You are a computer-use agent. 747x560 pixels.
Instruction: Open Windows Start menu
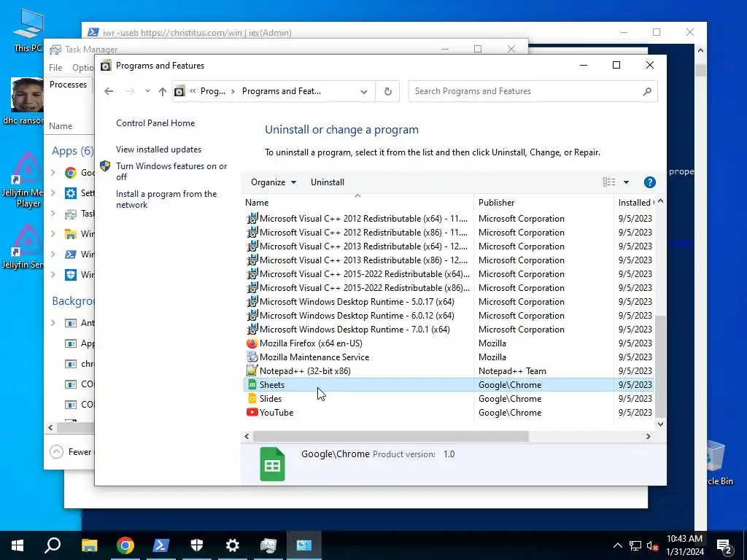(18, 545)
